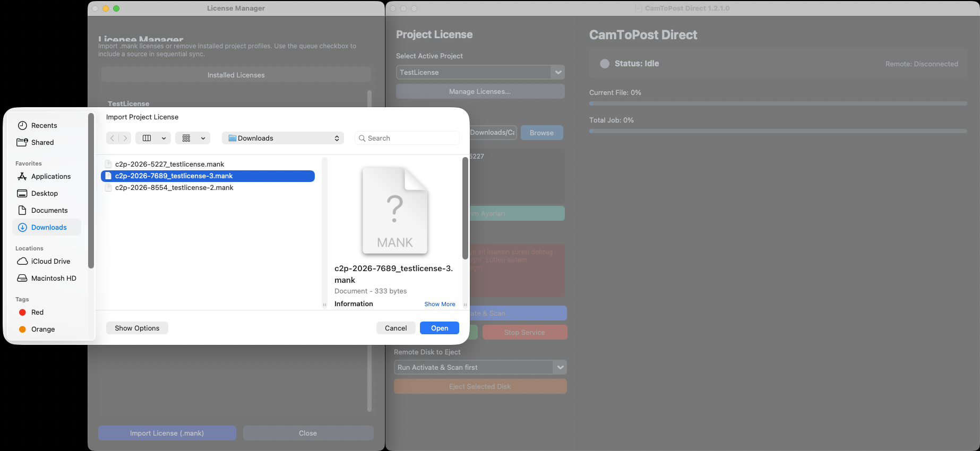Open the Remote Disk to Eject dropdown
Image resolution: width=980 pixels, height=451 pixels.
[480, 367]
